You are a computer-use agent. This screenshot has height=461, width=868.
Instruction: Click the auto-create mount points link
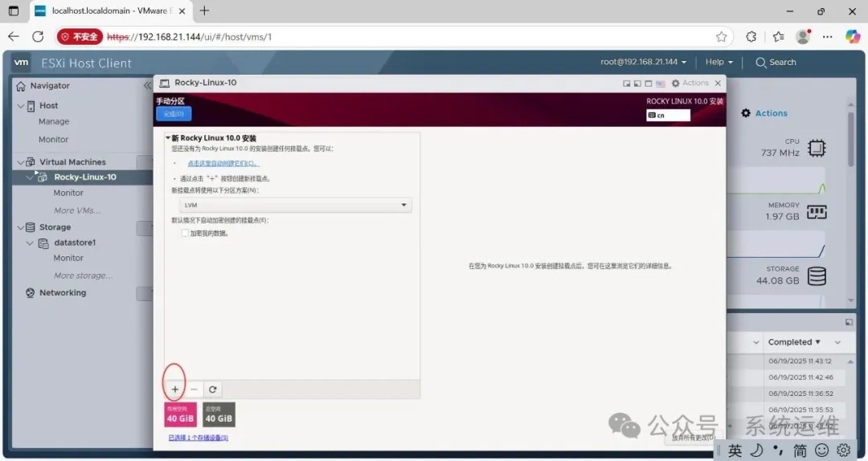pos(223,163)
